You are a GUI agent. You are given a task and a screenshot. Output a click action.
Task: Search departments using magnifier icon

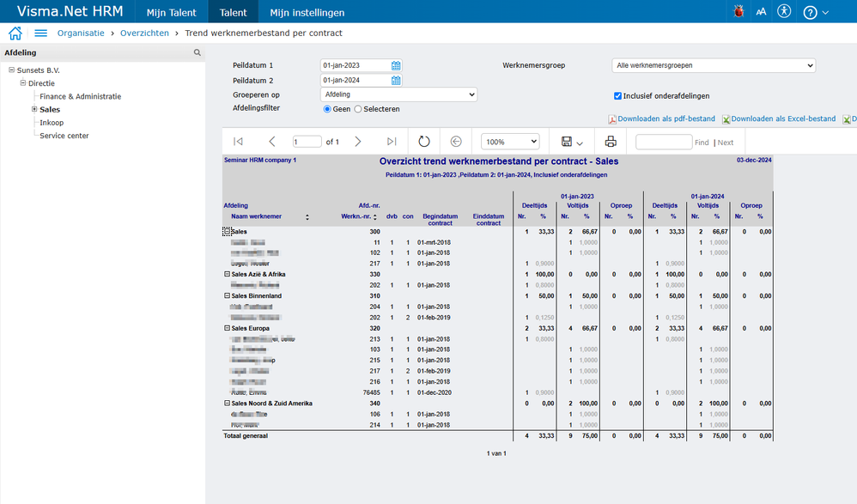[198, 53]
